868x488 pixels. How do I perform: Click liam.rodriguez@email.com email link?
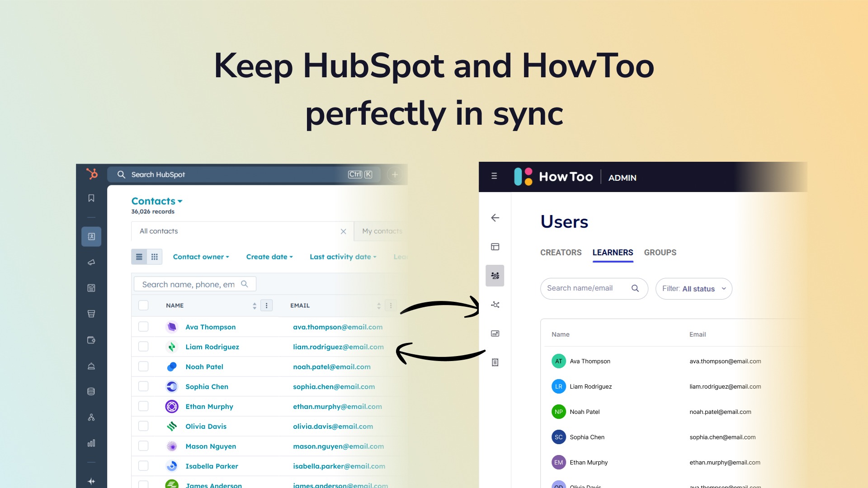click(338, 347)
